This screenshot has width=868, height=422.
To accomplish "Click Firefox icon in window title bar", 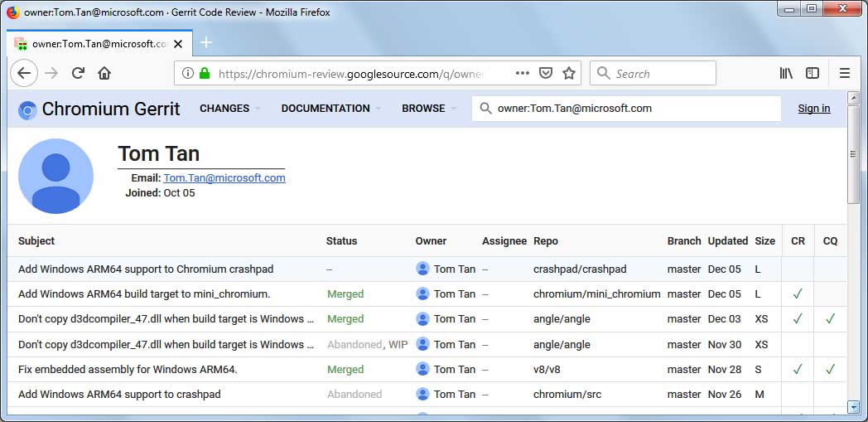I will 12,12.
